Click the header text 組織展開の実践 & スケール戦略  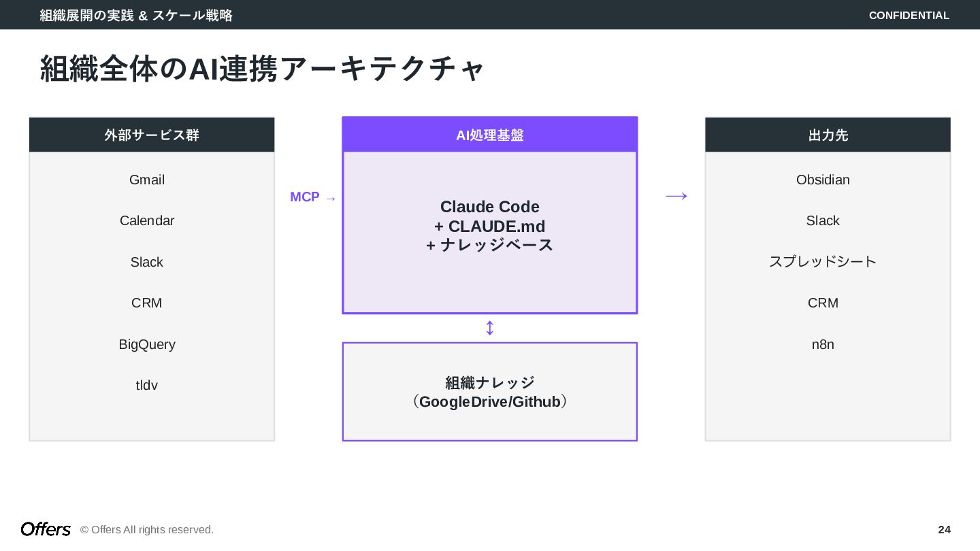point(136,15)
